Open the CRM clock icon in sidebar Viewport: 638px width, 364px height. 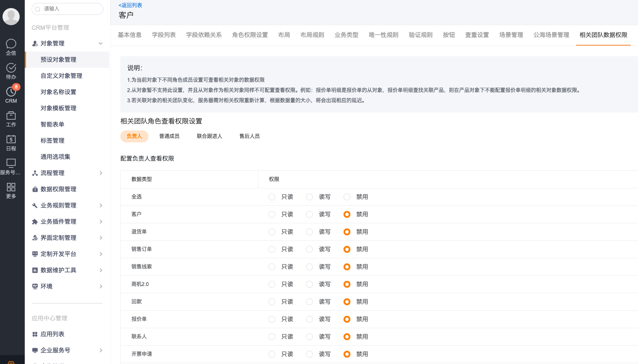click(11, 92)
